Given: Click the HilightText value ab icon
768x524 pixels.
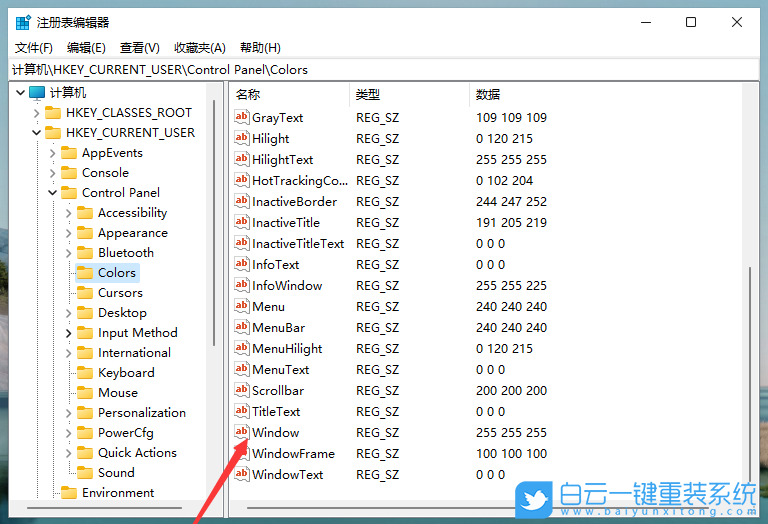Looking at the screenshot, I should tap(241, 159).
